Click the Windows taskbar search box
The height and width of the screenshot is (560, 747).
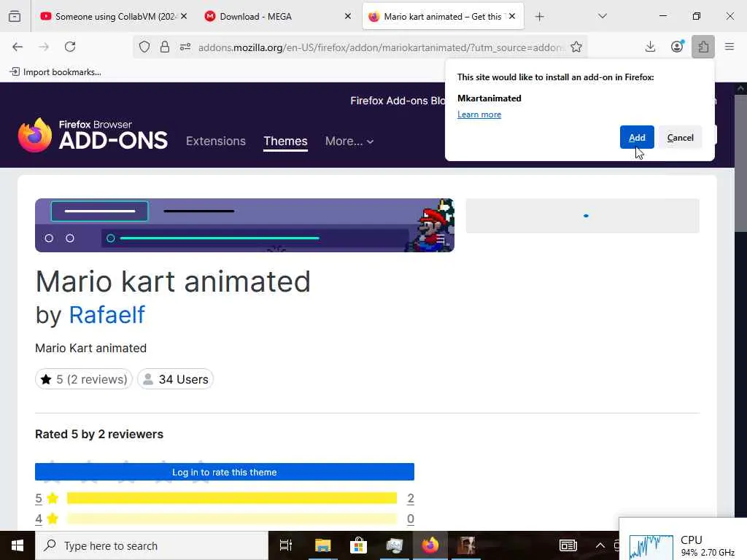pos(152,545)
